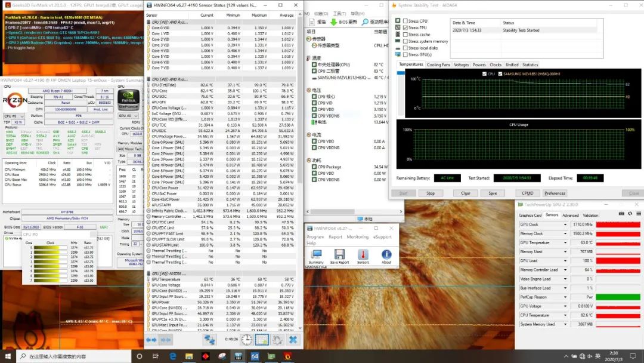Image resolution: width=644 pixels, height=363 pixels.
Task: Click the Preferences button
Action: click(x=555, y=193)
